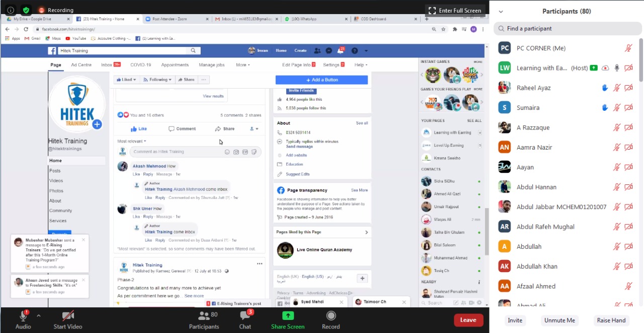This screenshot has width=644, height=333.
Task: Click the Facebook search magnifier icon
Action: 193,50
